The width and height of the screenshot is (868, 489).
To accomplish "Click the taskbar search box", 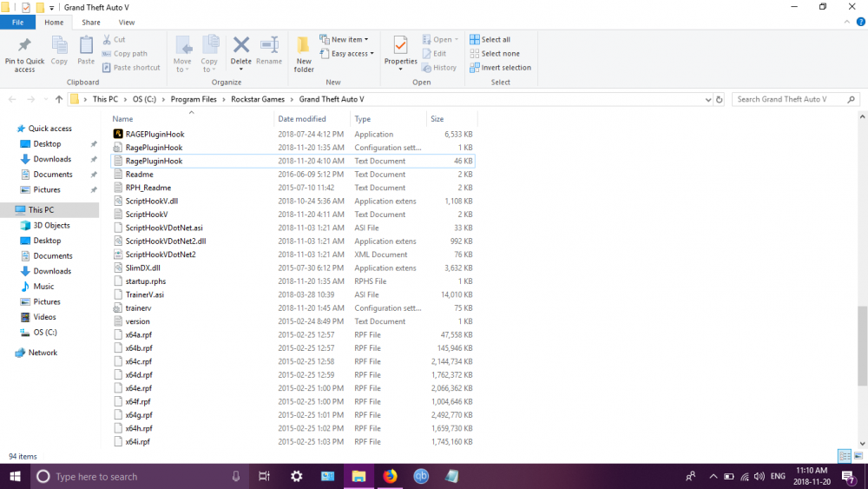I will [138, 476].
